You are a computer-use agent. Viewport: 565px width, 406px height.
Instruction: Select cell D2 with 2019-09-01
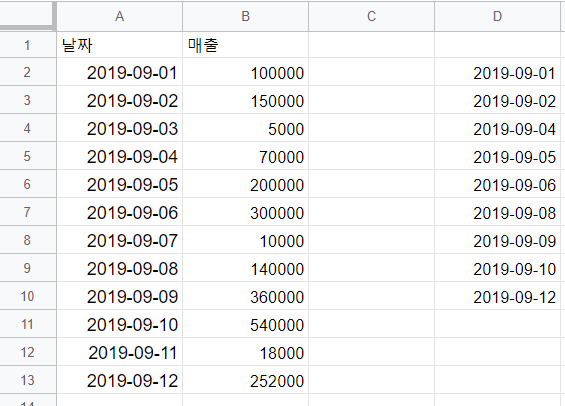coord(497,72)
